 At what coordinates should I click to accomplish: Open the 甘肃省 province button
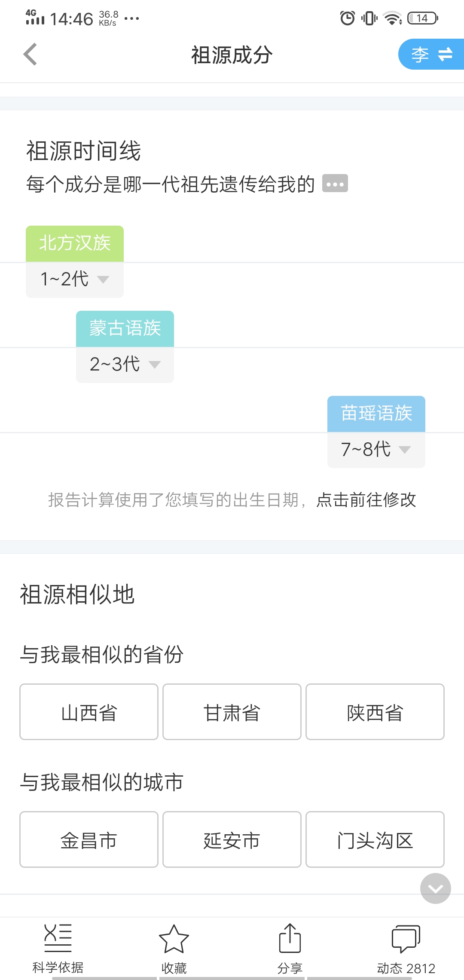pyautogui.click(x=232, y=712)
